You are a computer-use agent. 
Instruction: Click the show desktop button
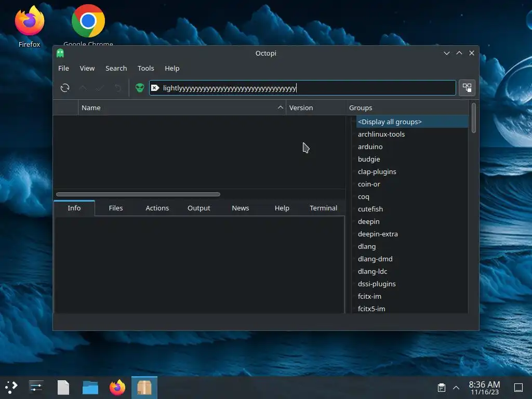518,388
